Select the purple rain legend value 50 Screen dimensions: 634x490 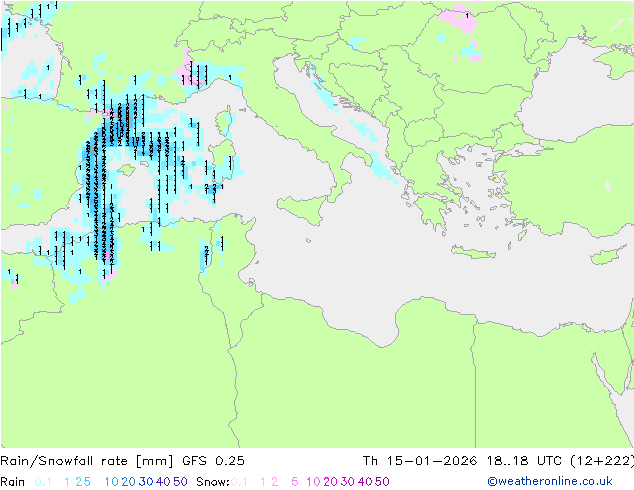tap(180, 482)
